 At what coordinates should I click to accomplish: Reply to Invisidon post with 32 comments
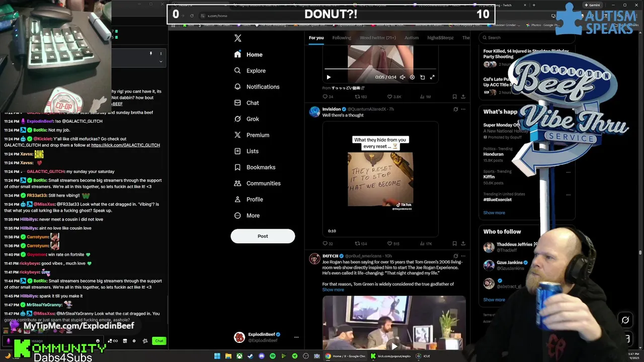tap(328, 243)
